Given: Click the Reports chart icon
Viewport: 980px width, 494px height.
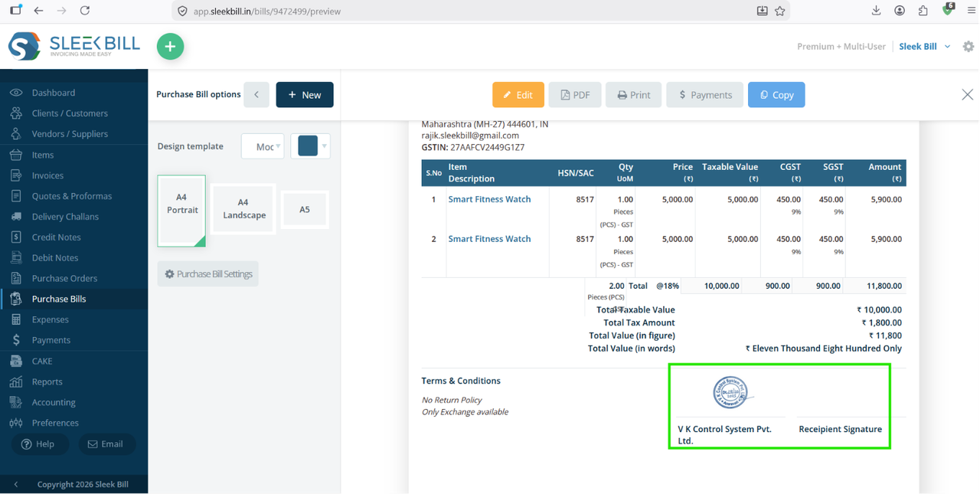Looking at the screenshot, I should click(16, 381).
